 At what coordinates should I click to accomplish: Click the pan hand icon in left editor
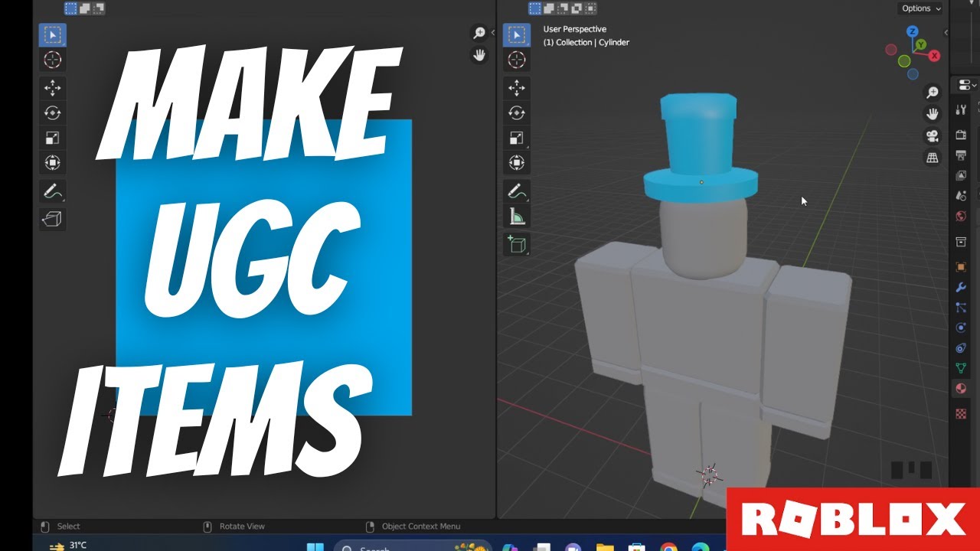479,55
